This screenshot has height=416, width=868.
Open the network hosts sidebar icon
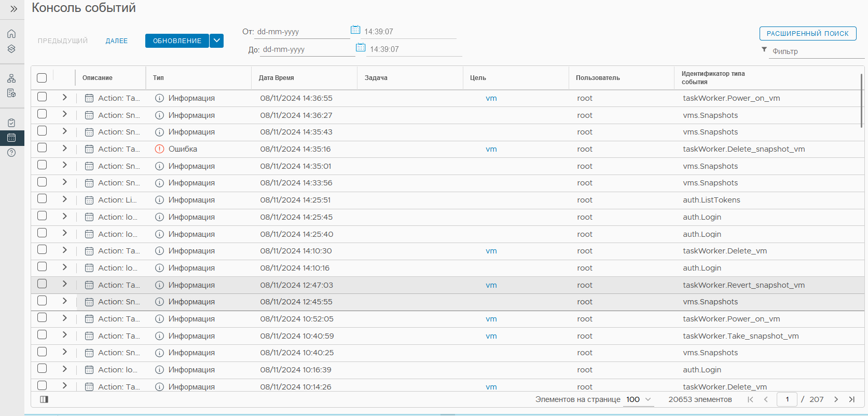[x=11, y=78]
